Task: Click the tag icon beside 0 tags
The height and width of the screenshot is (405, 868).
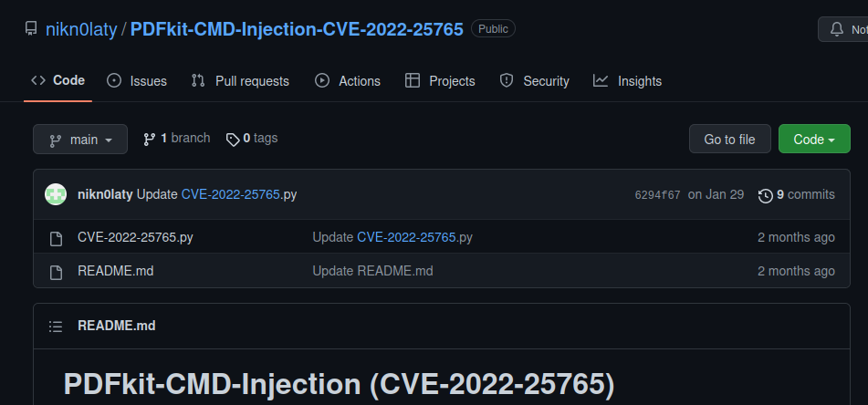Action: (x=233, y=140)
